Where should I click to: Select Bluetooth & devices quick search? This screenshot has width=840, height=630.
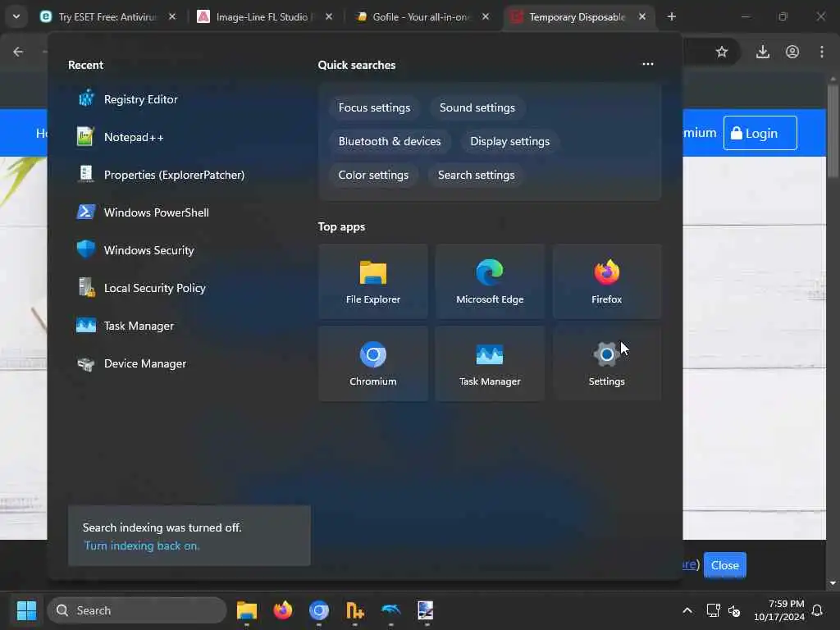tap(390, 141)
